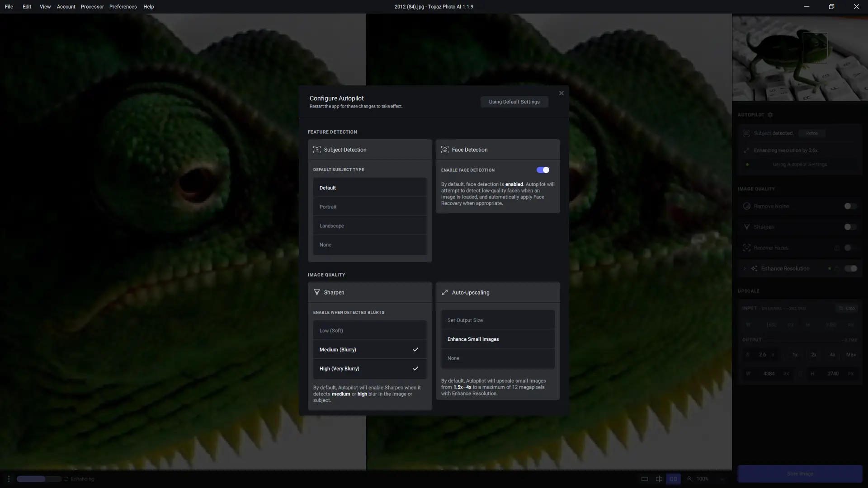
Task: Enable Low (Soft) blur option
Action: pos(369,331)
